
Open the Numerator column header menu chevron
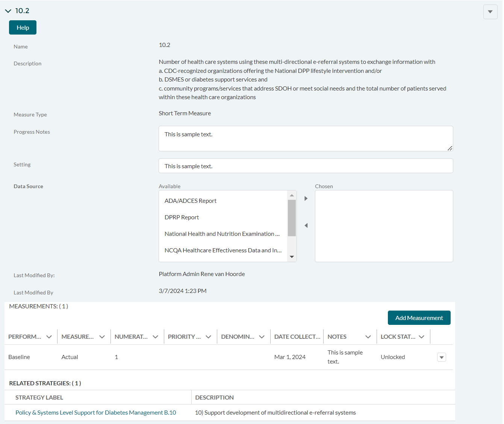156,337
